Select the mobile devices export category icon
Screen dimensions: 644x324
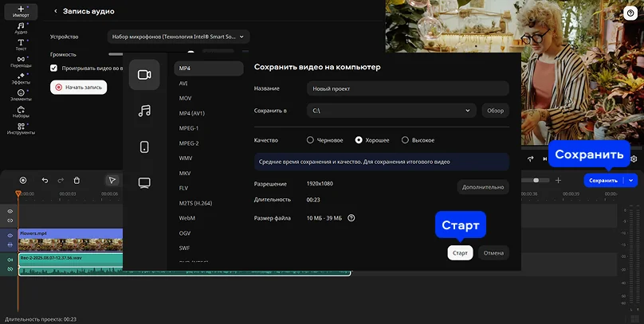point(144,146)
